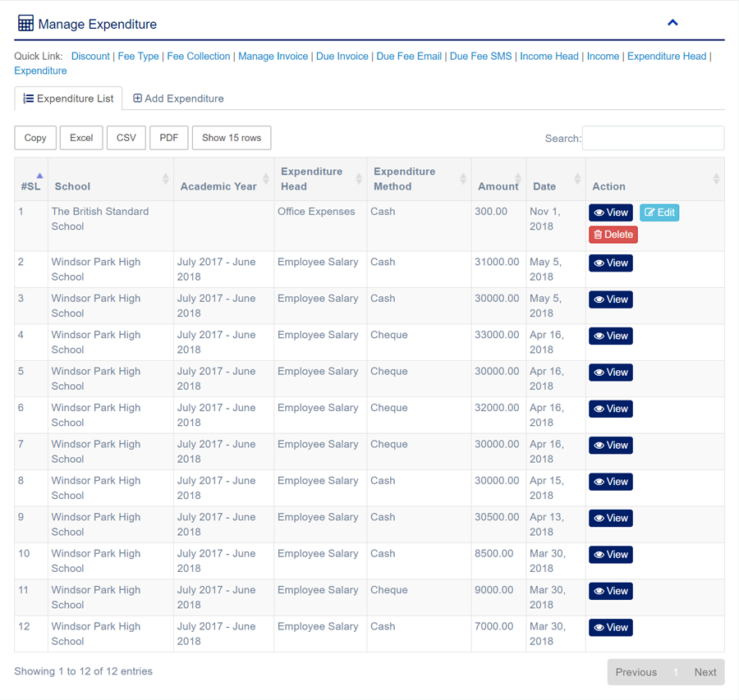
Task: Open Manage Invoice quick link
Action: (x=273, y=56)
